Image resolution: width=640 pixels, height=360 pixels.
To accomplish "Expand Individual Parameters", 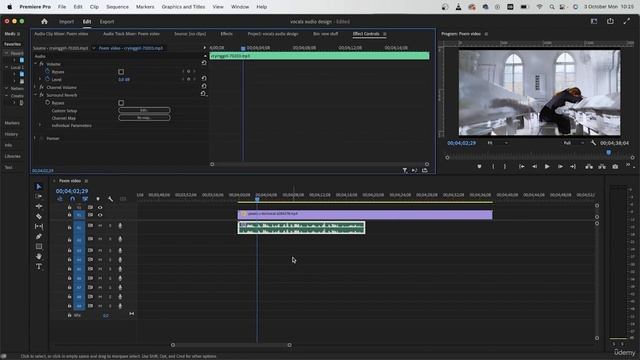I will click(40, 125).
